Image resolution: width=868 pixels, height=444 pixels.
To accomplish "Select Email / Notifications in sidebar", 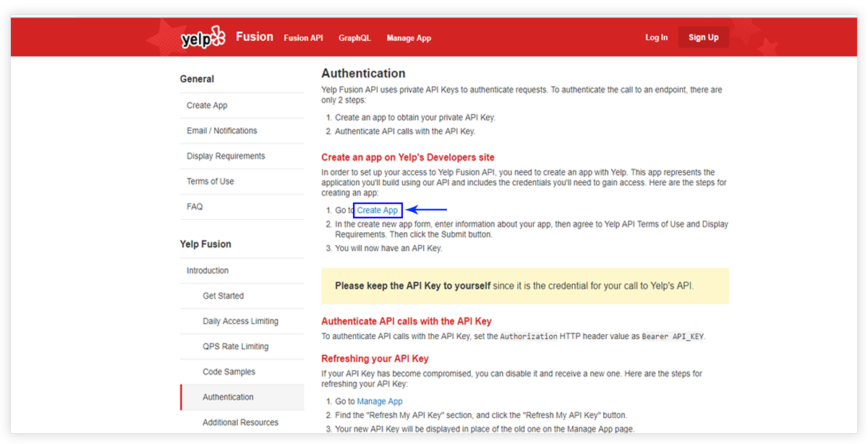I will pos(221,130).
